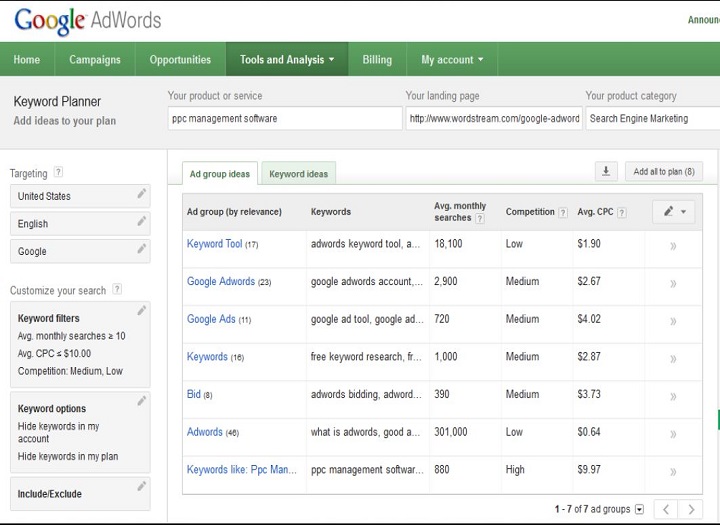Add Google Adwords group to plan arrow
The image size is (720, 525).
click(x=673, y=283)
